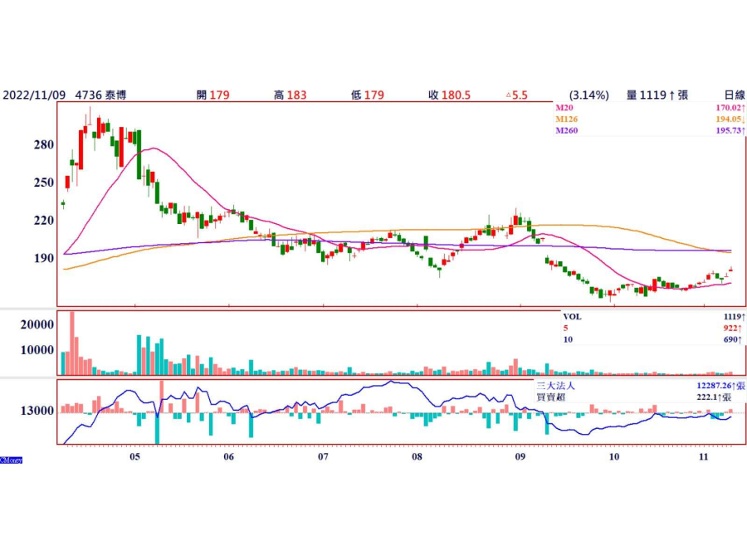Click the 買賣超 label
This screenshot has width=747, height=560.
pos(549,398)
